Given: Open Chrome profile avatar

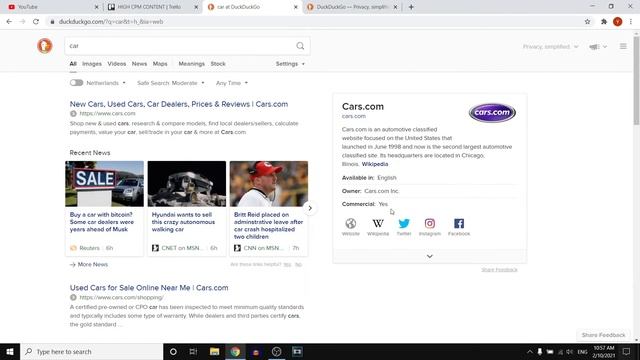Looking at the screenshot, I should pyautogui.click(x=618, y=22).
